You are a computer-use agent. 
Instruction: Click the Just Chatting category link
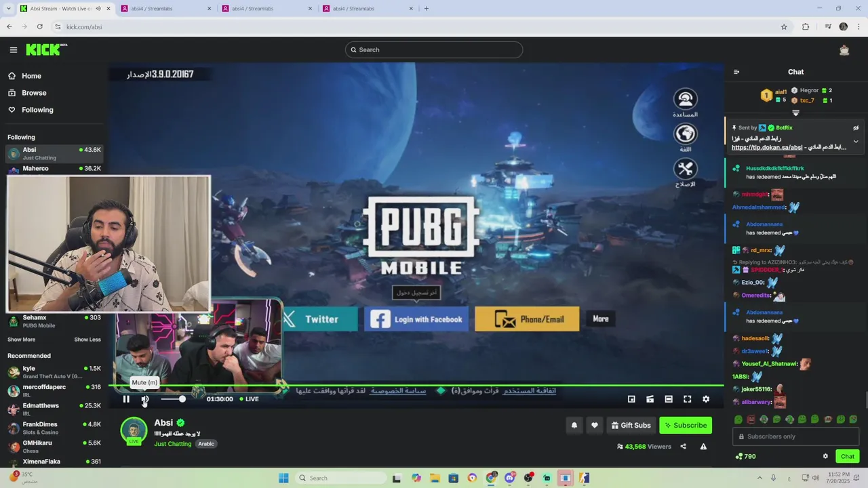pyautogui.click(x=173, y=444)
